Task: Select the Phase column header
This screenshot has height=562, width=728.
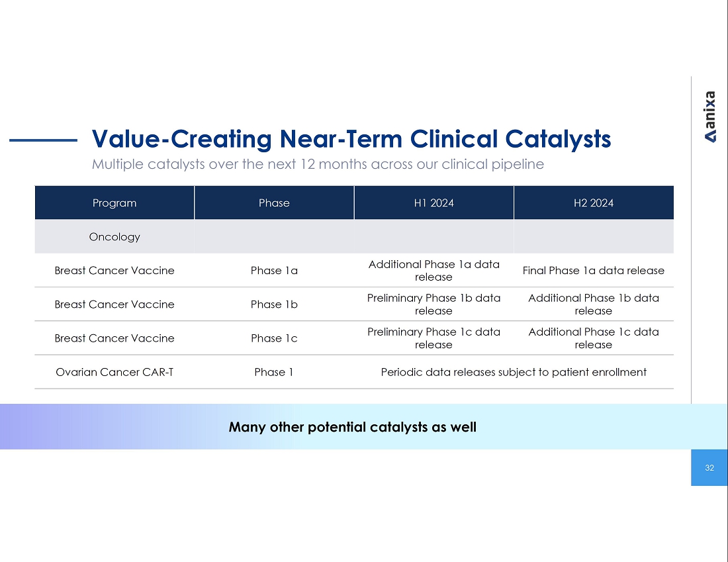Action: (x=274, y=203)
